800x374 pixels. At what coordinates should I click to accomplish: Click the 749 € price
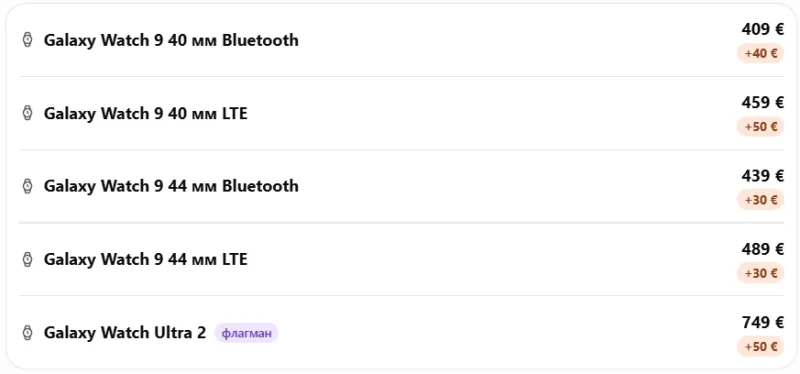pyautogui.click(x=762, y=322)
